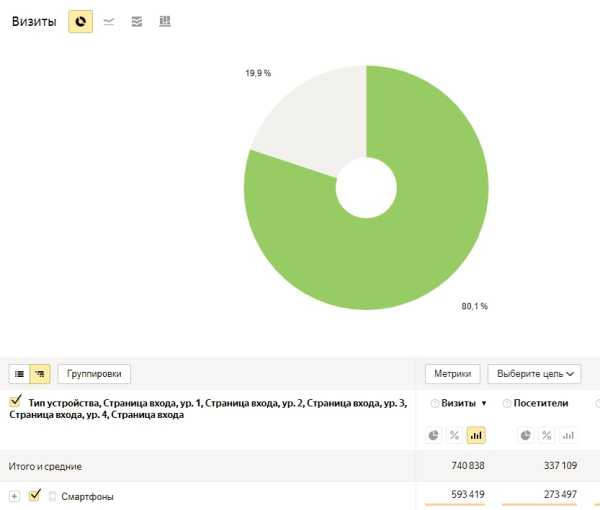Select flat list table view
Viewport: 600px width, 510px height.
19,374
